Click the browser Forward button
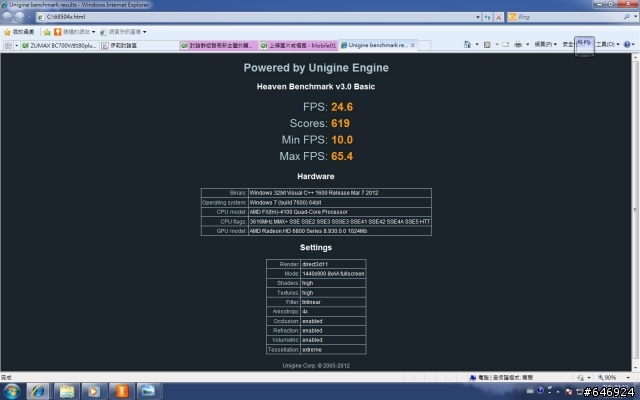 coord(19,17)
